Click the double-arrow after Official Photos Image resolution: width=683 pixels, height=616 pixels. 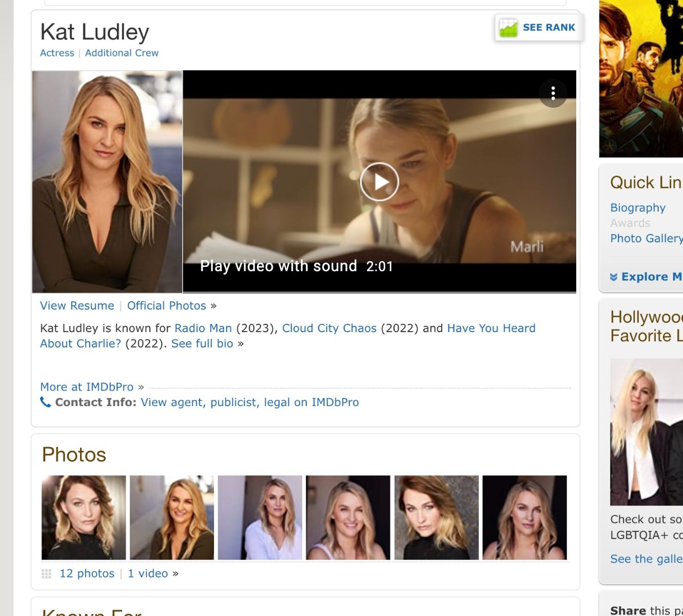(213, 305)
